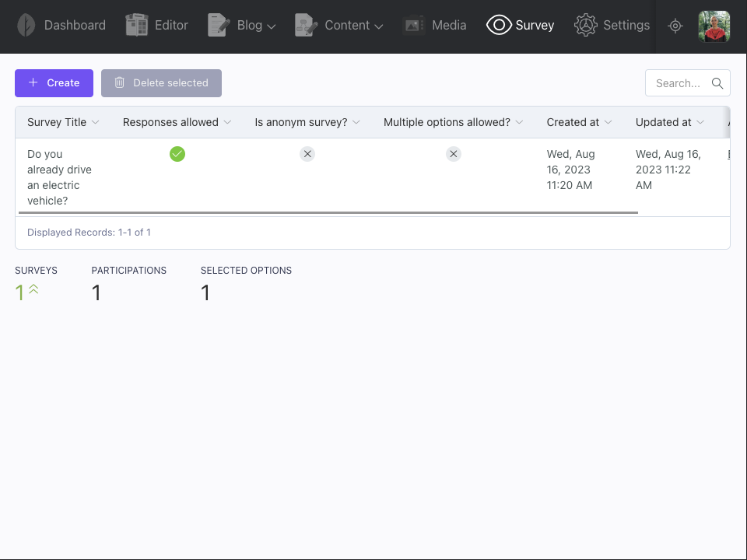This screenshot has width=747, height=560.
Task: Open the Survey Title column sort chevron
Action: 95,122
